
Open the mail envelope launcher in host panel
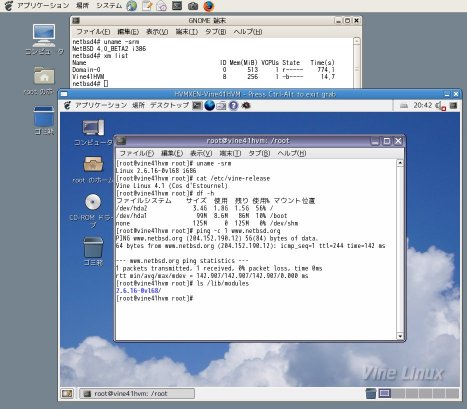[x=162, y=6]
